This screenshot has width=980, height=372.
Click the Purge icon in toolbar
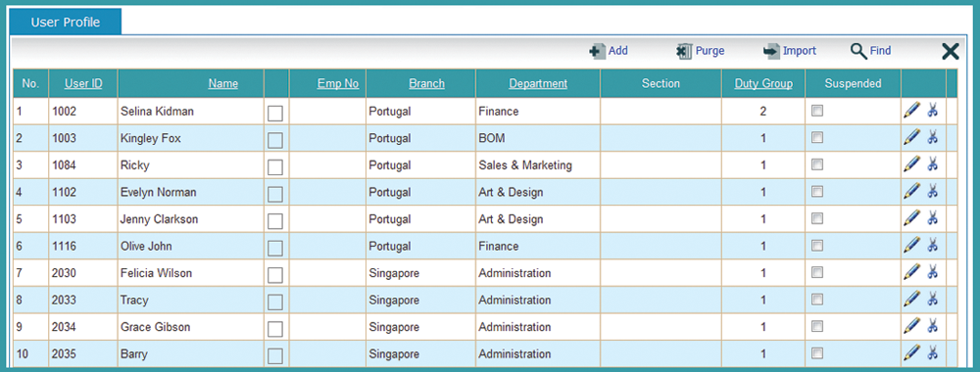point(684,51)
